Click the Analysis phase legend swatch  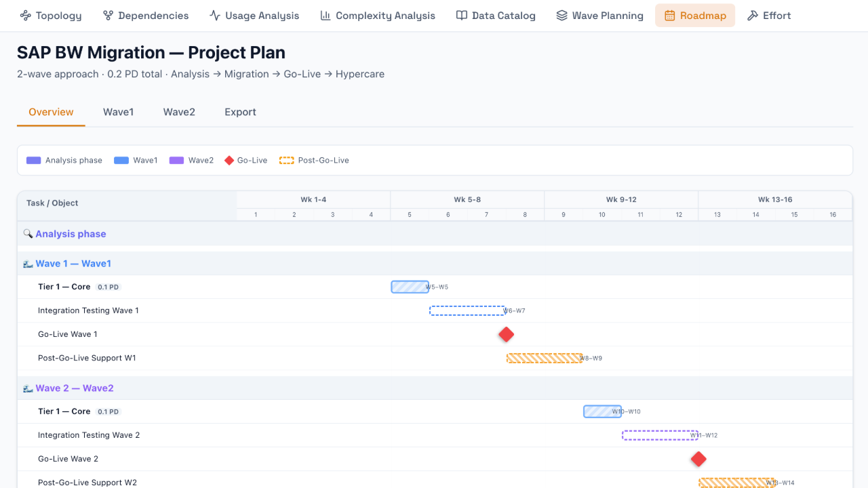click(34, 161)
